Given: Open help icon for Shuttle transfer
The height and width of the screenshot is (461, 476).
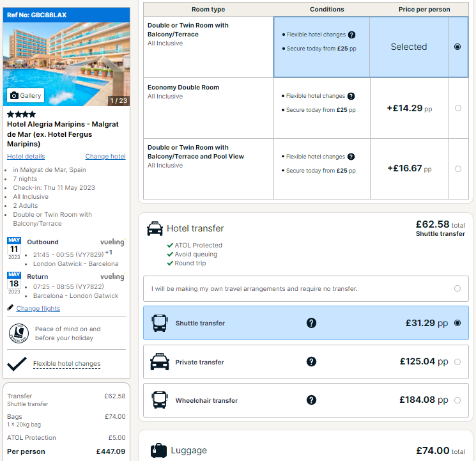Looking at the screenshot, I should 311,323.
